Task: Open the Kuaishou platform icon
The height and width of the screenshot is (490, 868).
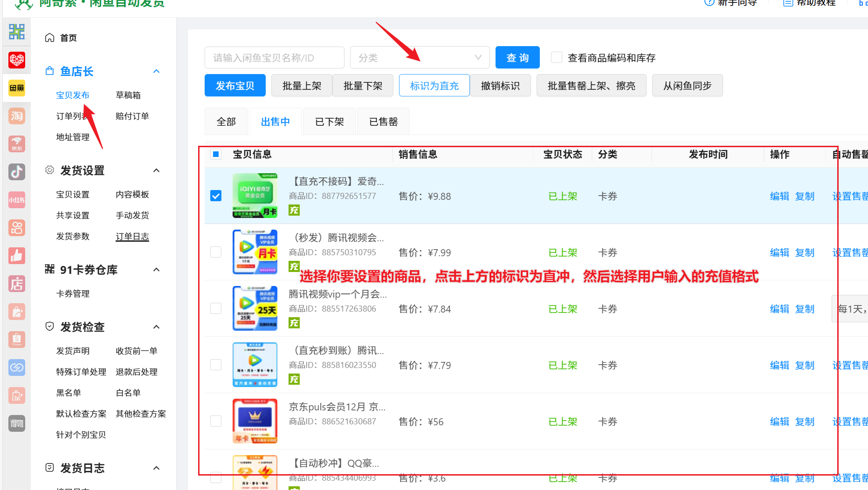Action: (17, 228)
